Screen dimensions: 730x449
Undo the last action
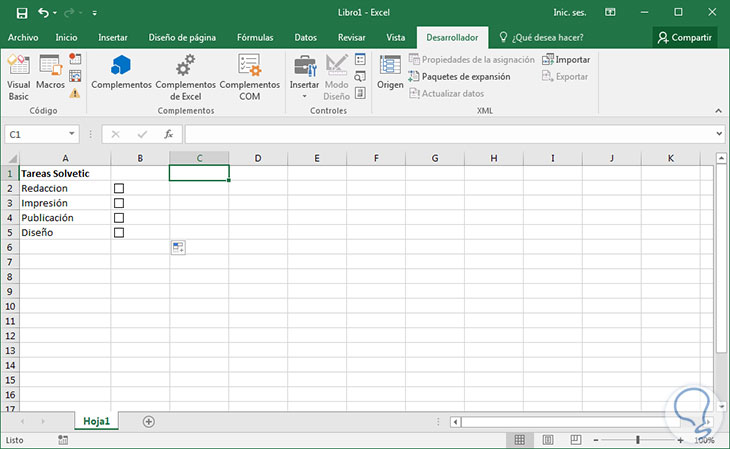point(43,13)
